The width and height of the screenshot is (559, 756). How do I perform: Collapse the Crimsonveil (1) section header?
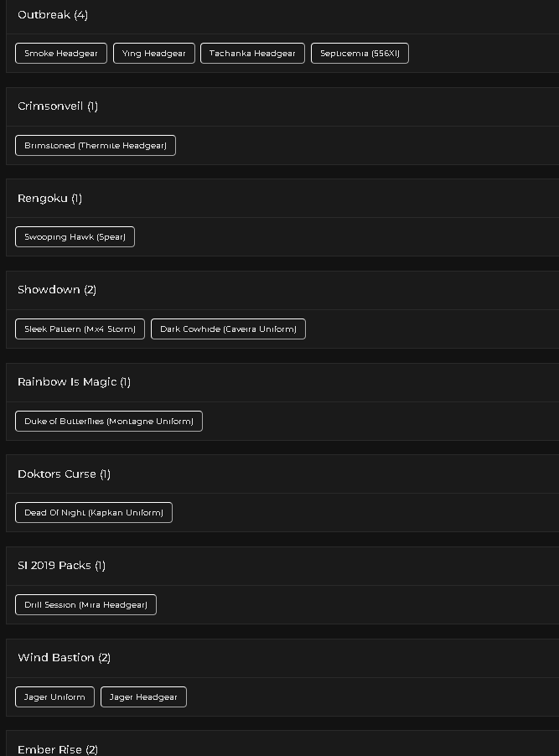click(282, 107)
